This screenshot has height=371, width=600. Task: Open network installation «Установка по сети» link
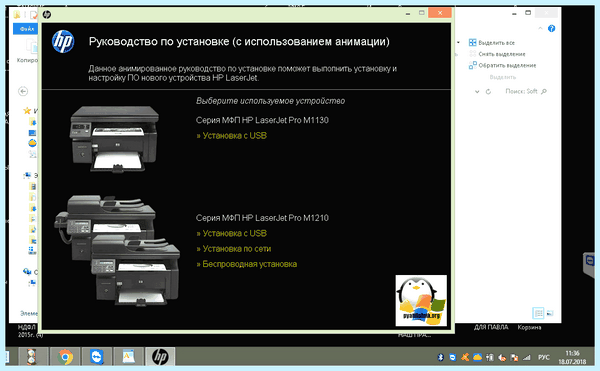point(234,249)
